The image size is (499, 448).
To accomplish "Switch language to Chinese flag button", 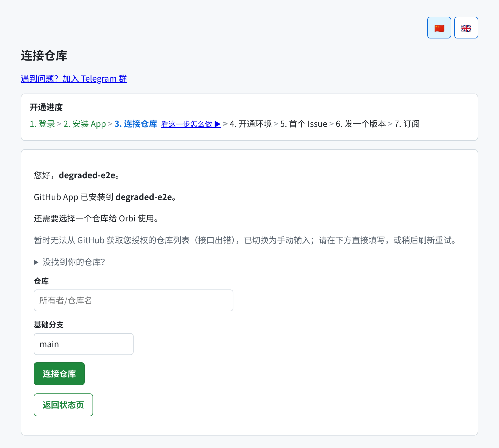I will [439, 28].
